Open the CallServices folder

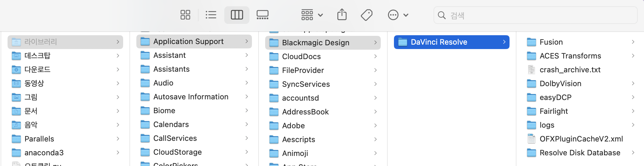(x=194, y=138)
